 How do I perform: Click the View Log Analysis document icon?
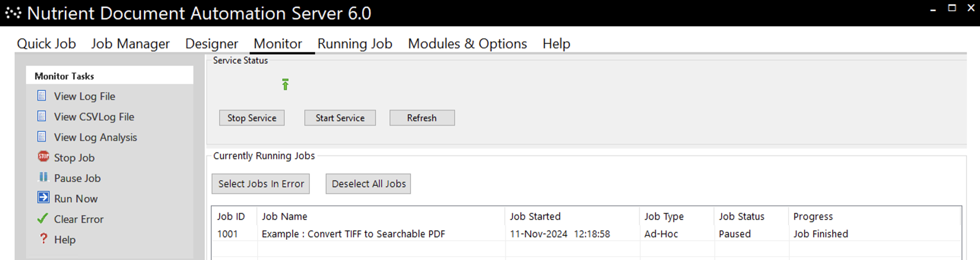[42, 137]
